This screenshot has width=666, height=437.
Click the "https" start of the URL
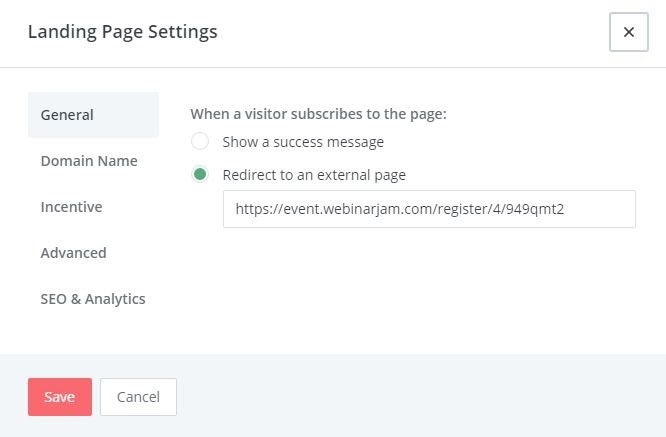click(251, 209)
